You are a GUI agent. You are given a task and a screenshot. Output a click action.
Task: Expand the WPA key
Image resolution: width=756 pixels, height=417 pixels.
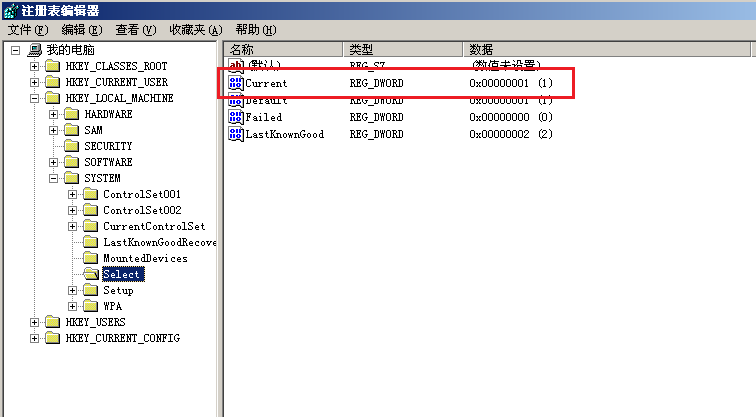point(72,306)
